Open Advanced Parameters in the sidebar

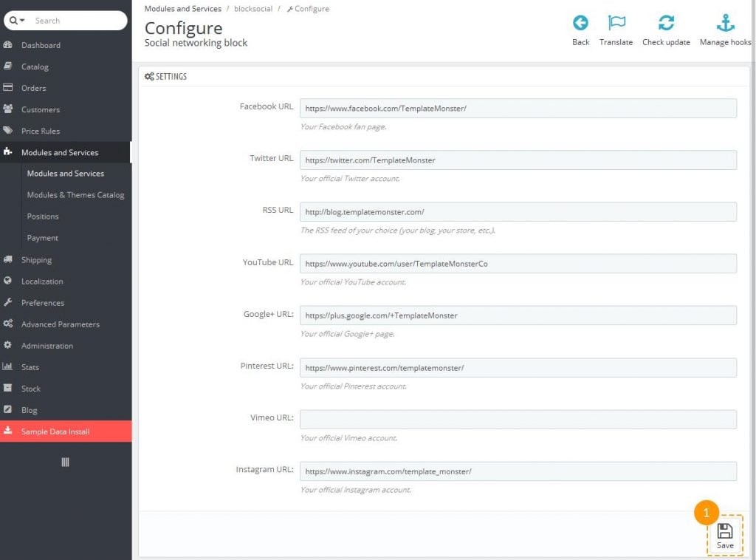pos(60,324)
